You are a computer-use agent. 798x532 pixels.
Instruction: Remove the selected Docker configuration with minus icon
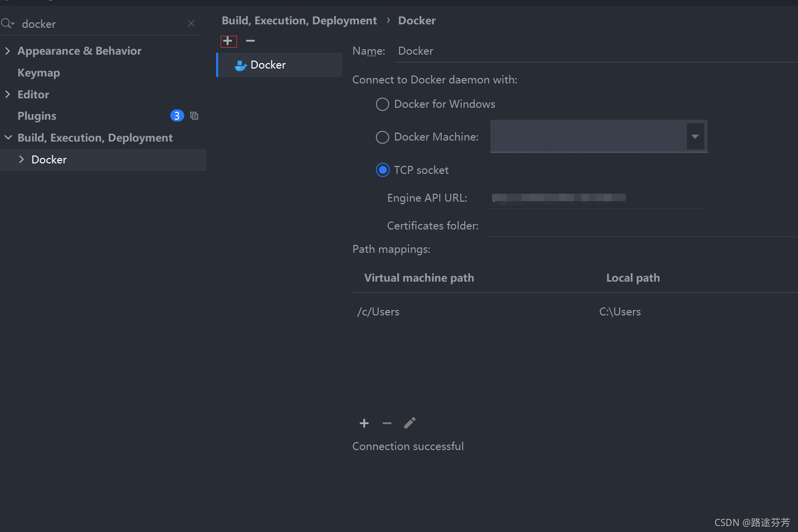(250, 41)
